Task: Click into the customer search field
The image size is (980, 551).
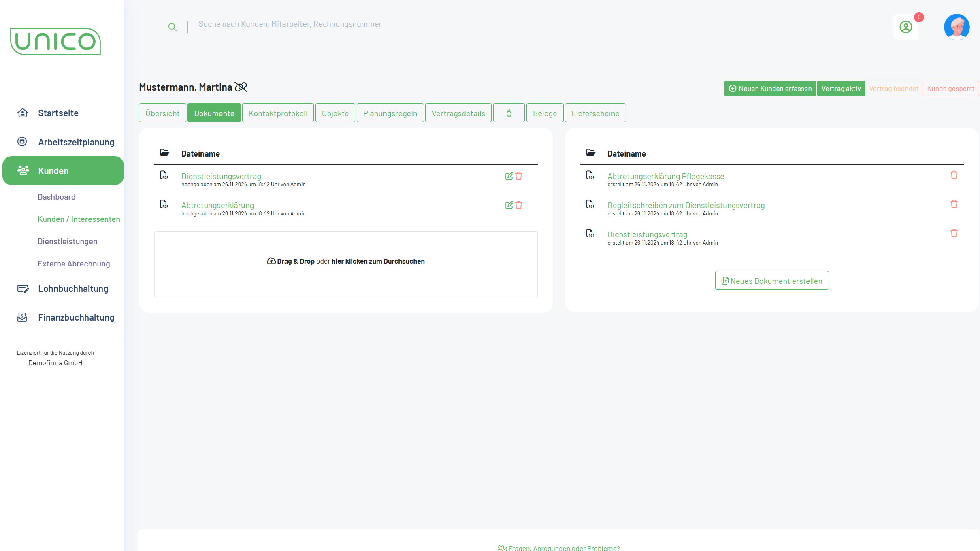Action: [x=290, y=24]
